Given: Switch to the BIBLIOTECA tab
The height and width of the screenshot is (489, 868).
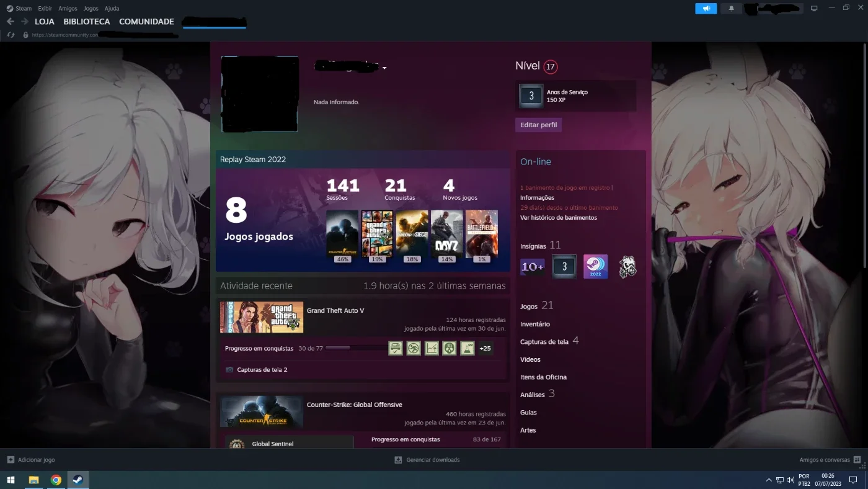Looking at the screenshot, I should (x=87, y=22).
